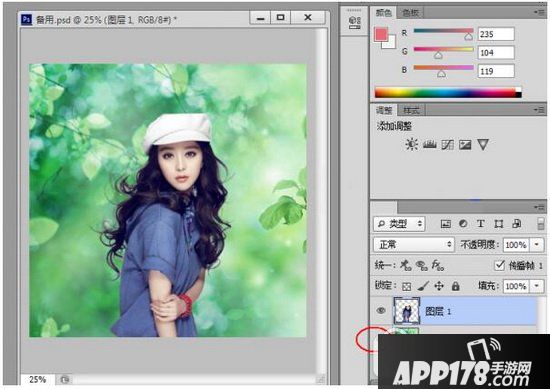550x389 pixels.
Task: Click the R value field showing 235
Action: [496, 34]
